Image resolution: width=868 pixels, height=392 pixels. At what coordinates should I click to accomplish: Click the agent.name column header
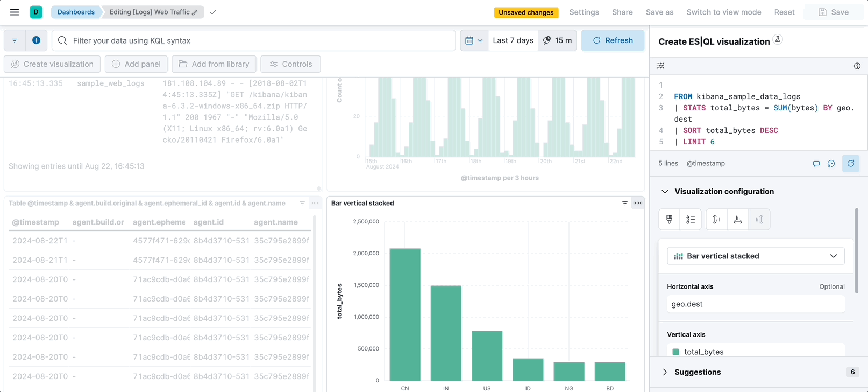(276, 222)
